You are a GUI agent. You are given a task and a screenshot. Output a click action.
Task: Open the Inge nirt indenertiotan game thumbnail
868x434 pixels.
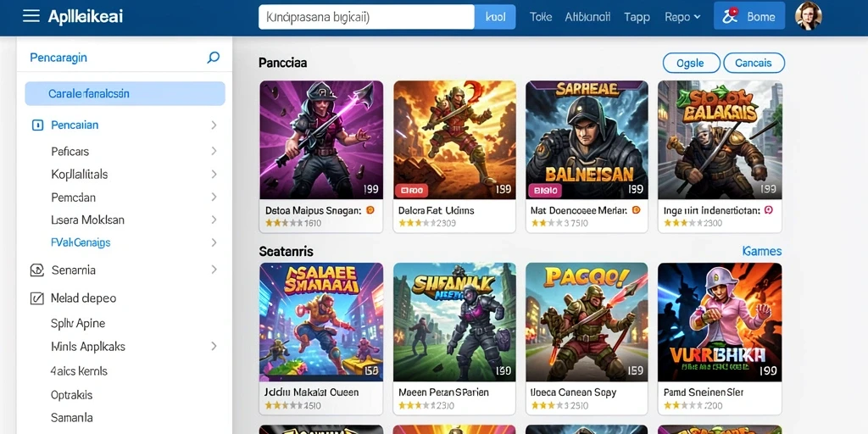[720, 140]
